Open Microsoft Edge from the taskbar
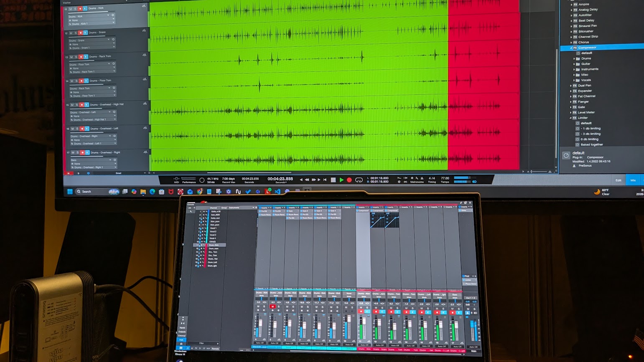This screenshot has height=362, width=644. point(152,192)
